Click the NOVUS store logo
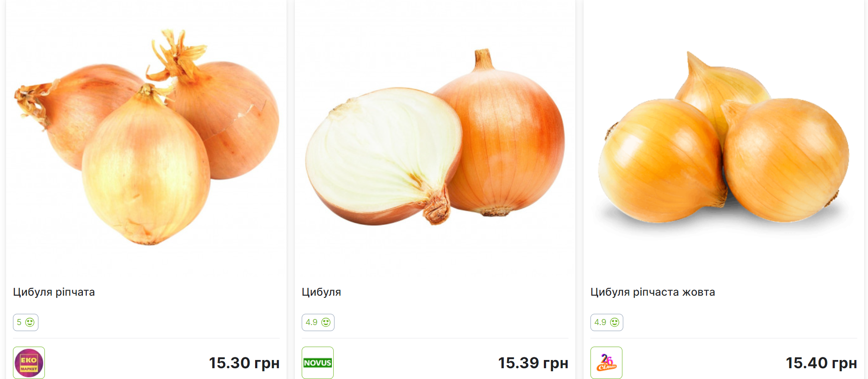The image size is (868, 379). pos(318,363)
